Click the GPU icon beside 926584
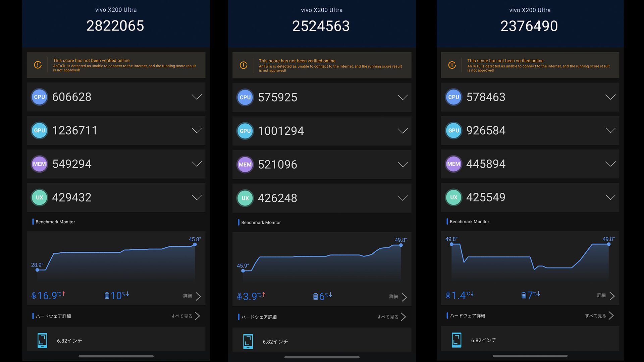 pyautogui.click(x=453, y=130)
